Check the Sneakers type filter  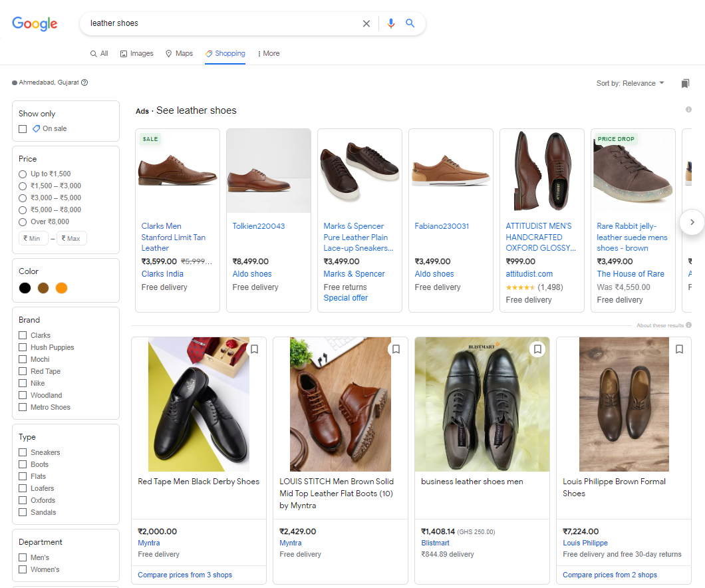[23, 452]
